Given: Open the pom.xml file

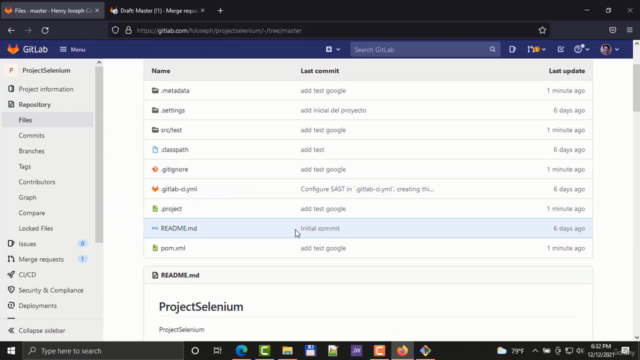Looking at the screenshot, I should (x=173, y=248).
